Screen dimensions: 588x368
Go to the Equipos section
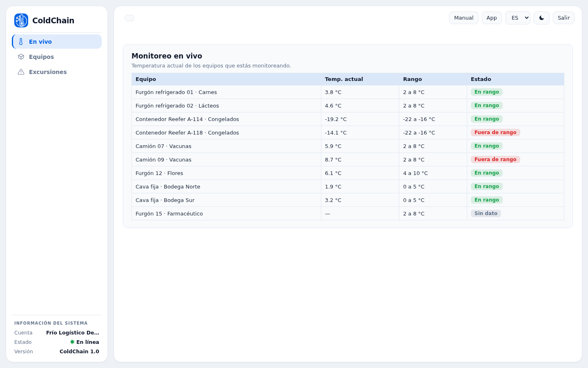(x=57, y=57)
